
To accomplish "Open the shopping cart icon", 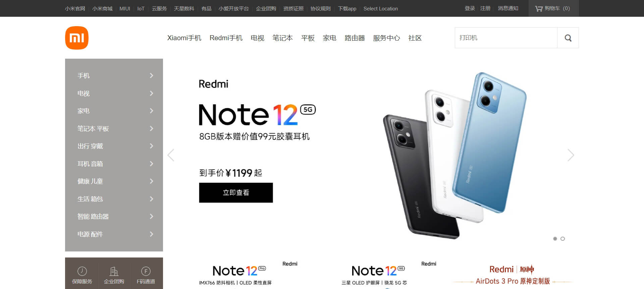I will tap(539, 9).
